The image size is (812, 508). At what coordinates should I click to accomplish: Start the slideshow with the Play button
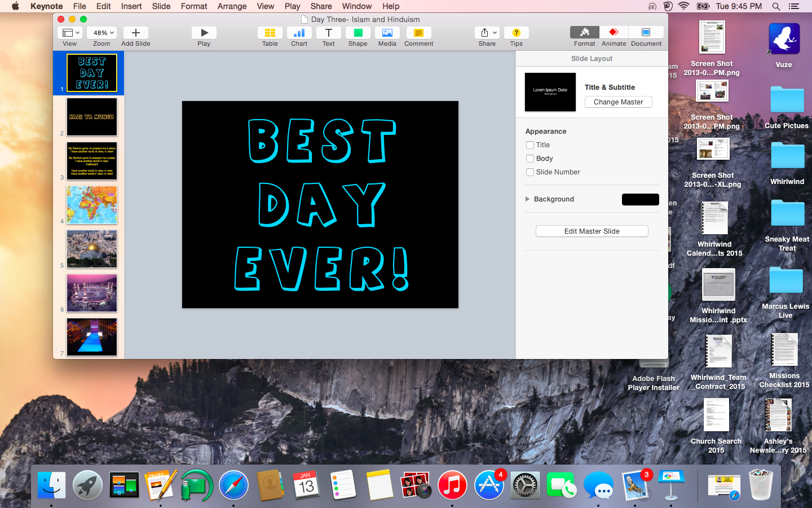pos(204,33)
